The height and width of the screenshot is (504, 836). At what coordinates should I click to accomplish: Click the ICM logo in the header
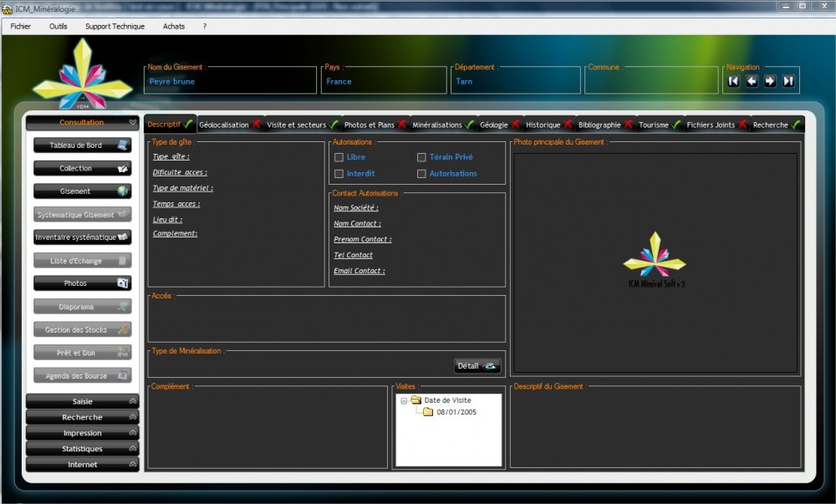(82, 74)
